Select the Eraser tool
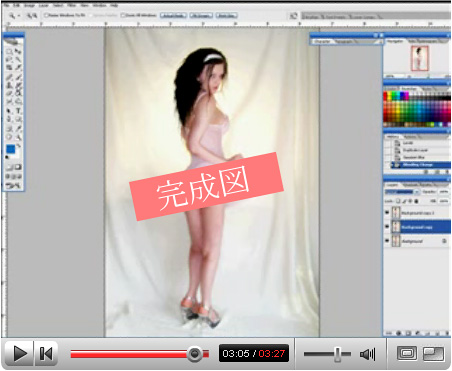Screen dimensions: 452x371 click(9, 93)
